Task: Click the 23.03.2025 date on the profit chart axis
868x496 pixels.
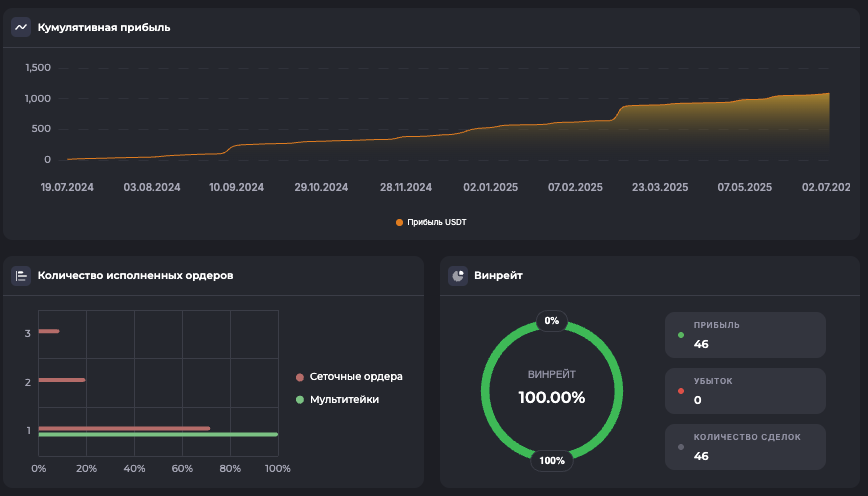Action: tap(660, 187)
